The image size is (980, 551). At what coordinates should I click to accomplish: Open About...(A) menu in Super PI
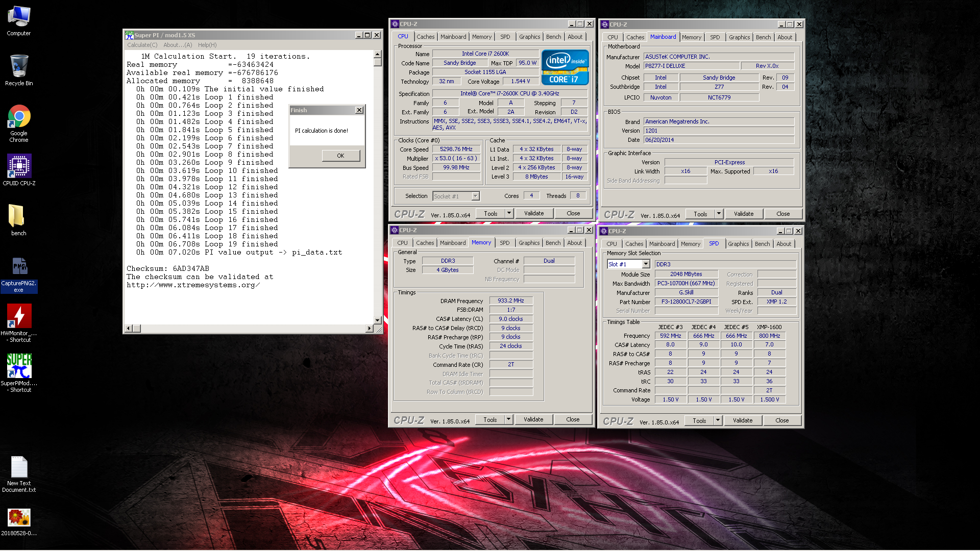[178, 45]
